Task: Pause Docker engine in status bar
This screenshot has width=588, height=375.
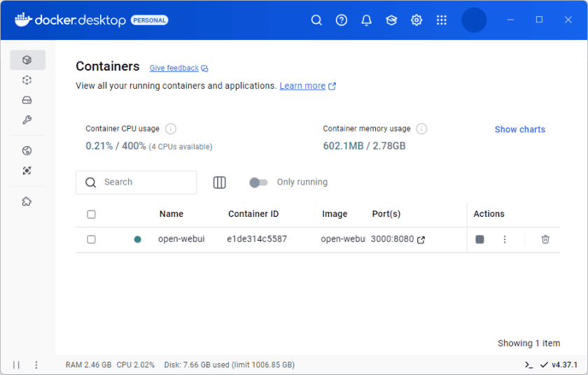Action: click(x=16, y=365)
